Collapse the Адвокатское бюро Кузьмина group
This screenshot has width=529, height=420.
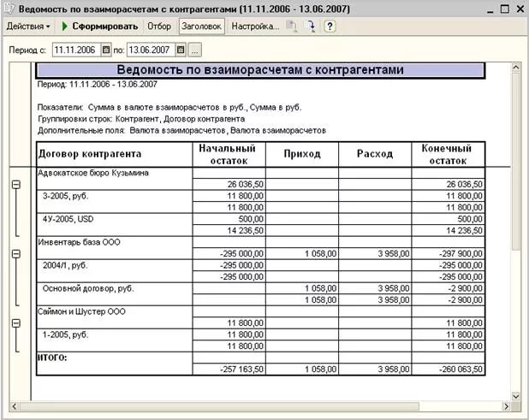(16, 185)
